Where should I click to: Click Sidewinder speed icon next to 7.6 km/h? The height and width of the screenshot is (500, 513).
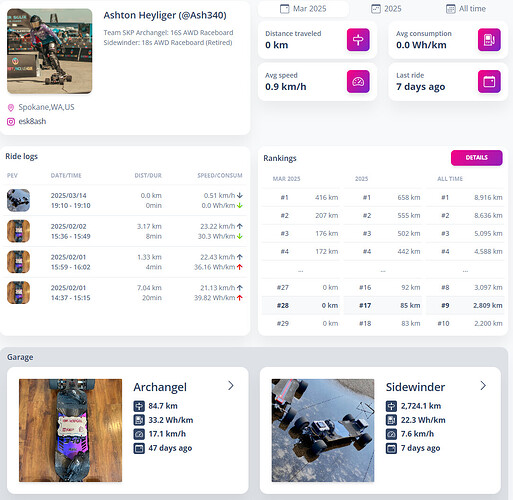391,434
